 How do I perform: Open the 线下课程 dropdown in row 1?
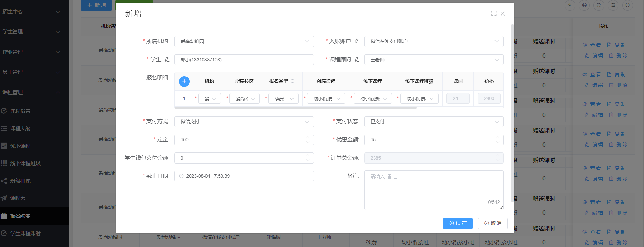point(373,99)
